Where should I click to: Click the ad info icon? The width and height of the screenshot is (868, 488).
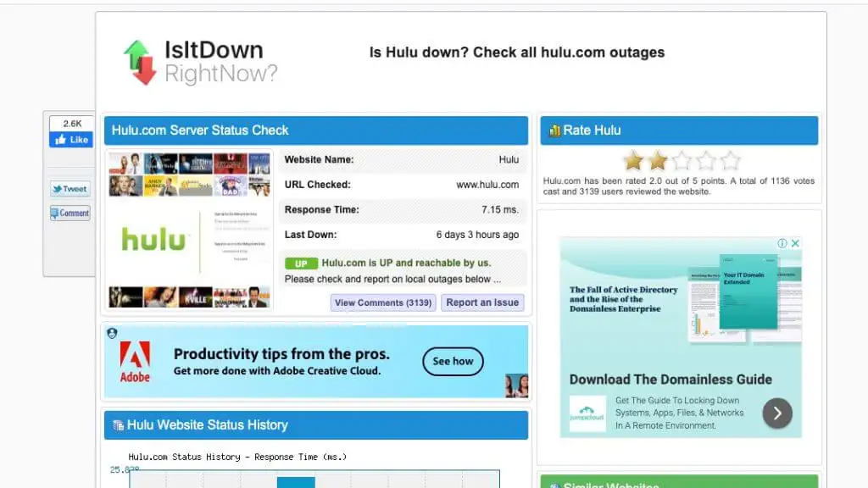[x=782, y=243]
